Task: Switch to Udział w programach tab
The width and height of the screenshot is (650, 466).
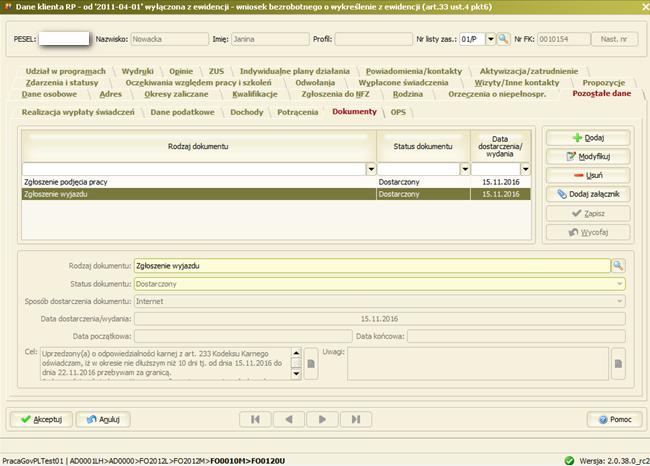Action: click(x=65, y=71)
